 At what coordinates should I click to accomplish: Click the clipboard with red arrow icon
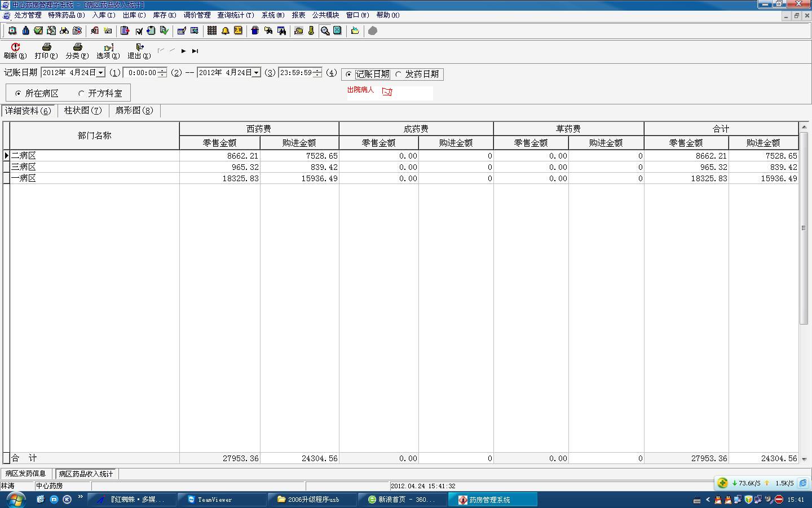click(x=125, y=31)
